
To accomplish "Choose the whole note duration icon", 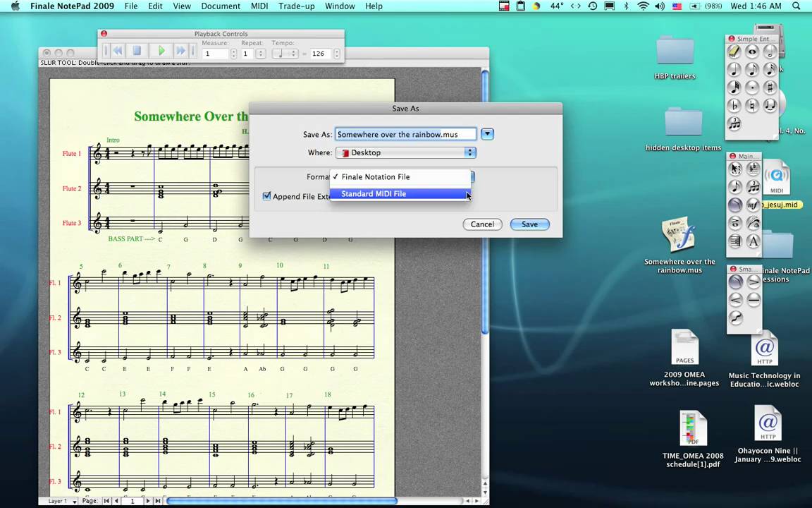I will (752, 52).
